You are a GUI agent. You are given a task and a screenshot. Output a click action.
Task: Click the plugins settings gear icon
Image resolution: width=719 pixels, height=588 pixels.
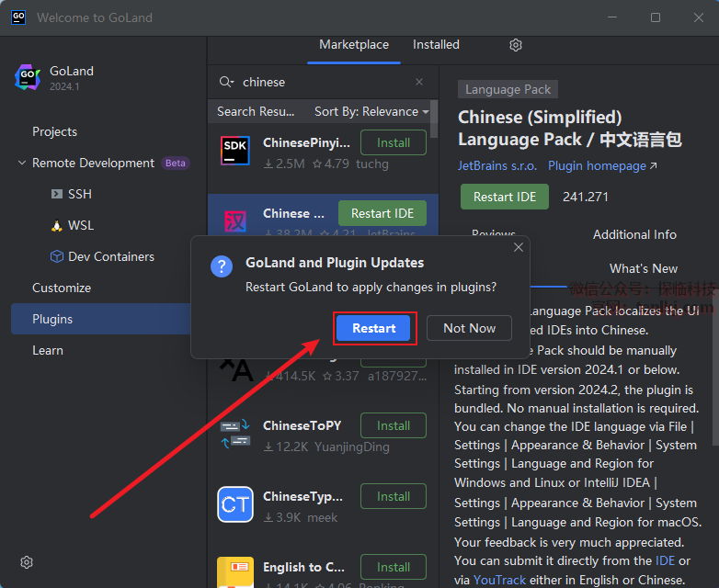516,45
